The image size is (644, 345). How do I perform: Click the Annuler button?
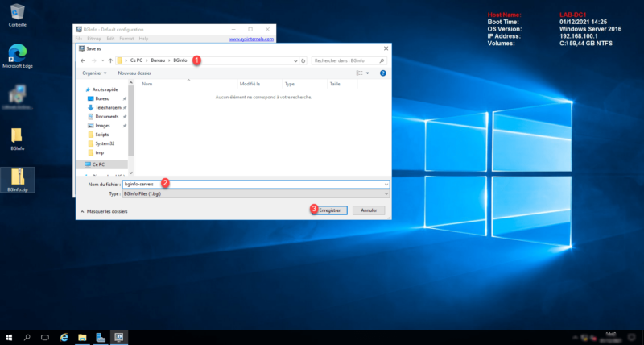(x=369, y=210)
